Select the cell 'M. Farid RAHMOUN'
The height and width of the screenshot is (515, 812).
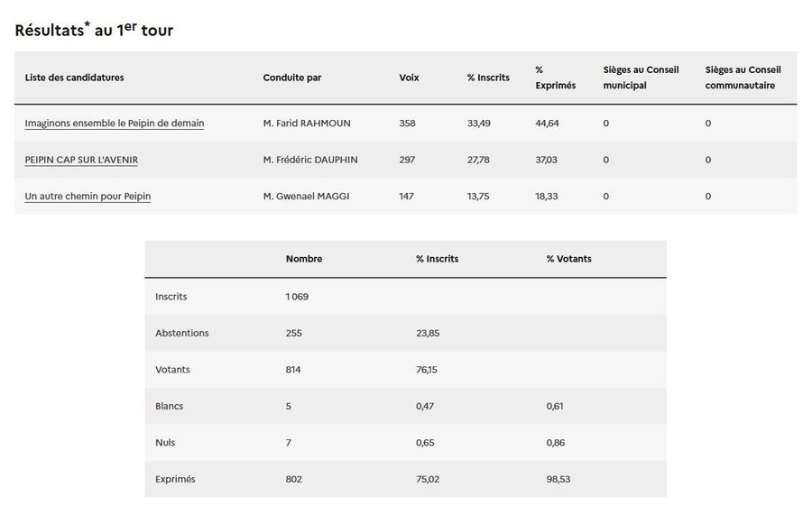point(307,124)
